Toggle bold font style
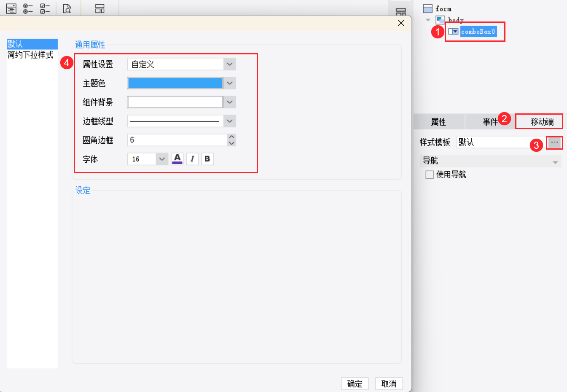567x392 pixels. tap(207, 159)
